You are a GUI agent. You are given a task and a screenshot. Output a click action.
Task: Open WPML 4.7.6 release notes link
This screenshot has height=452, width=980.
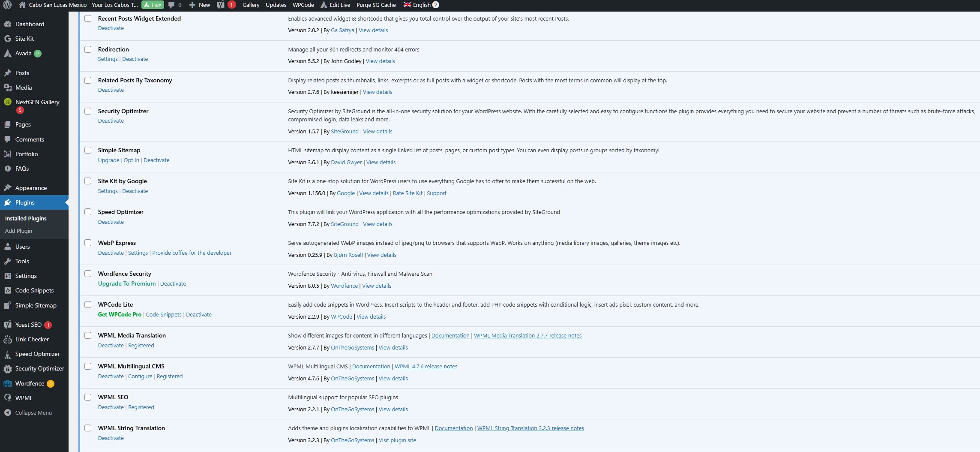(x=426, y=366)
